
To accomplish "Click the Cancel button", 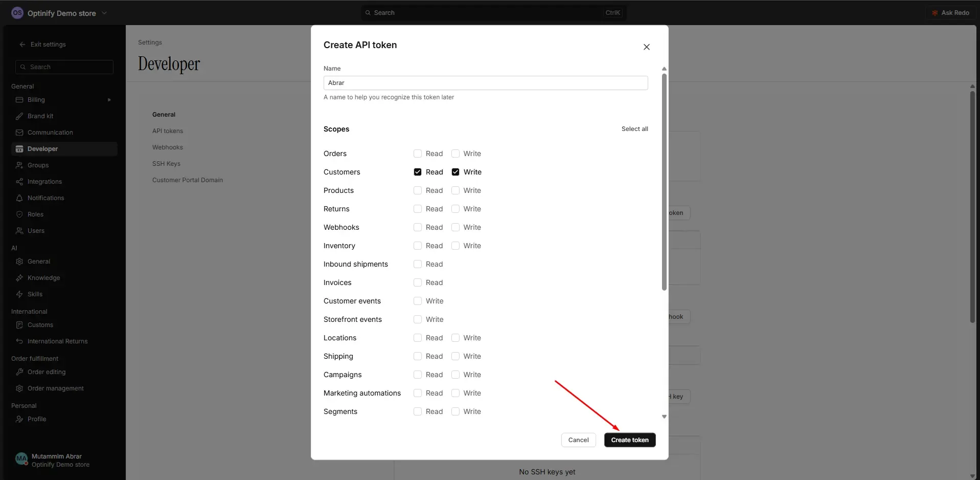I will click(579, 440).
